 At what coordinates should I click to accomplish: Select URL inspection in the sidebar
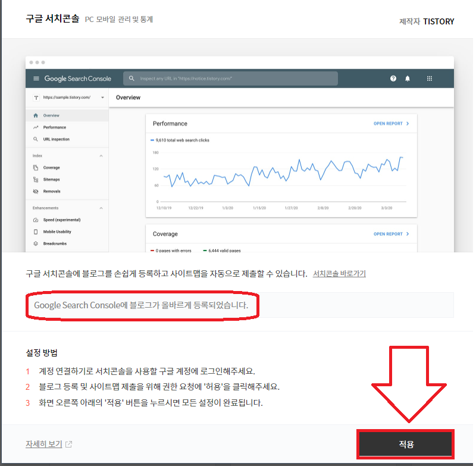pyautogui.click(x=67, y=139)
